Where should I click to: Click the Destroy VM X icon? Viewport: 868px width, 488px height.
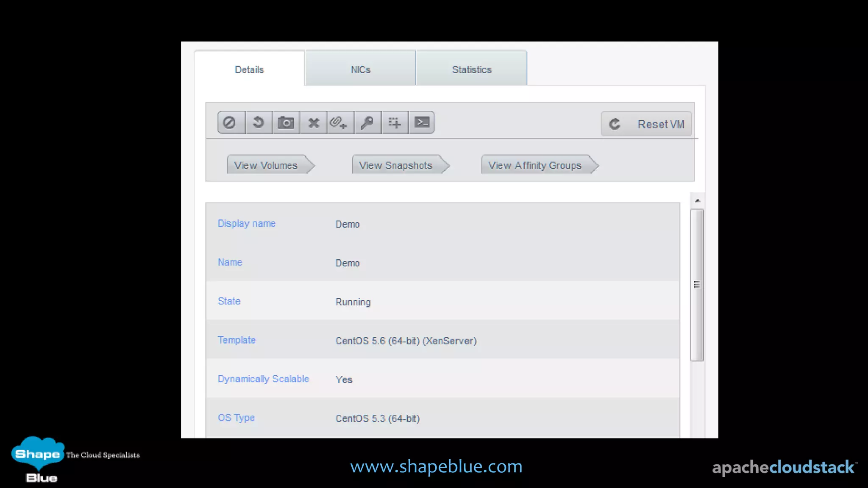(x=313, y=123)
